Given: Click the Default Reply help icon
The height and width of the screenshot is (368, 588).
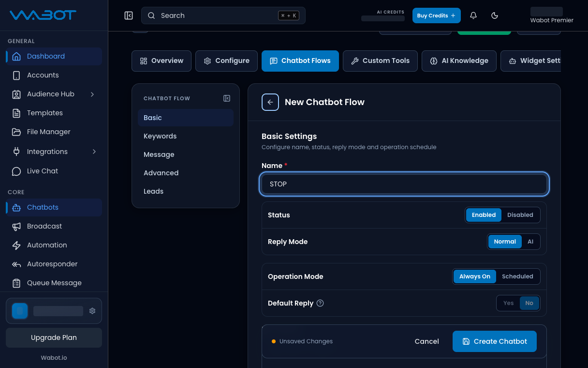Looking at the screenshot, I should point(320,303).
